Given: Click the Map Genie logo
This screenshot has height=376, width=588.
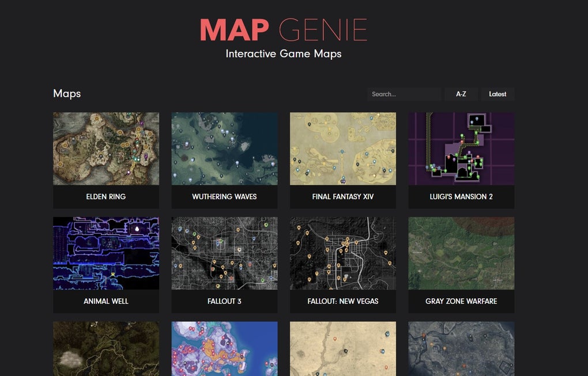Looking at the screenshot, I should (x=284, y=30).
